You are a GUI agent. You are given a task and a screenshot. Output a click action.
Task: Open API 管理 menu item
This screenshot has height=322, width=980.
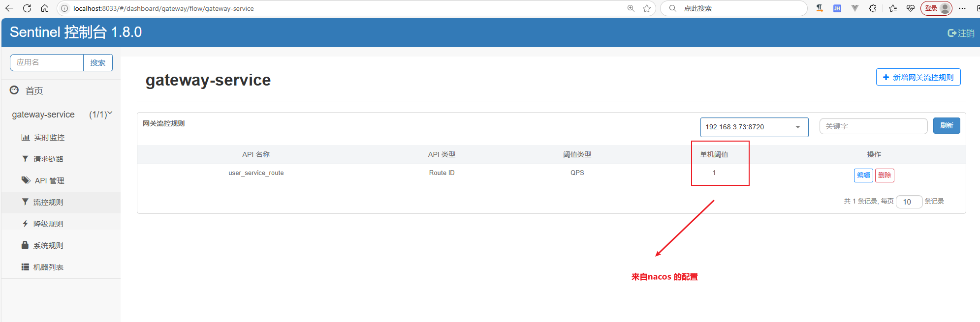click(50, 181)
